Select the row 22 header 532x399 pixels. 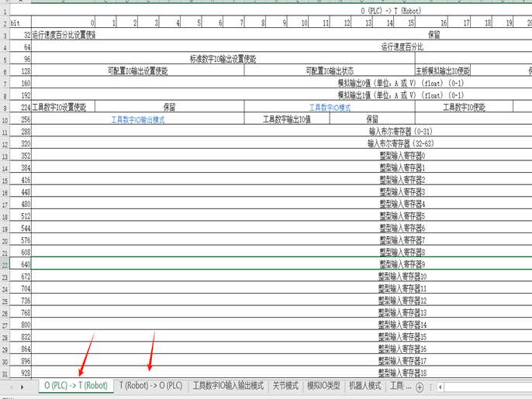tap(5, 264)
